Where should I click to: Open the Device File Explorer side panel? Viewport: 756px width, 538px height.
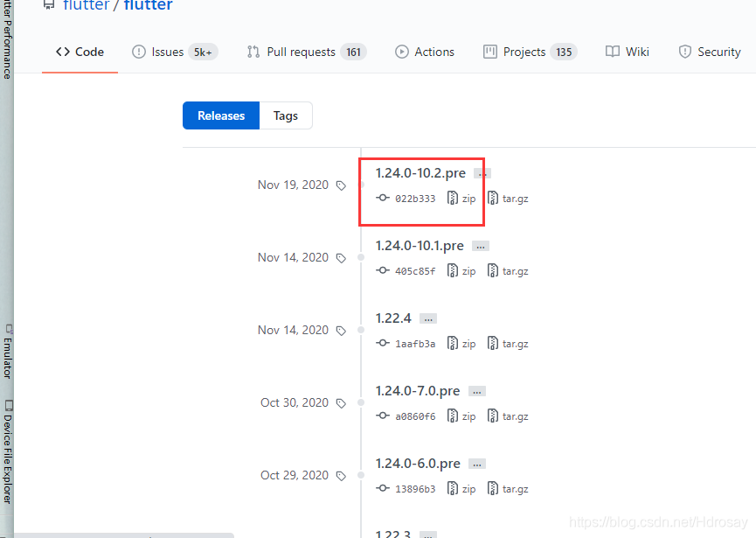[7, 451]
